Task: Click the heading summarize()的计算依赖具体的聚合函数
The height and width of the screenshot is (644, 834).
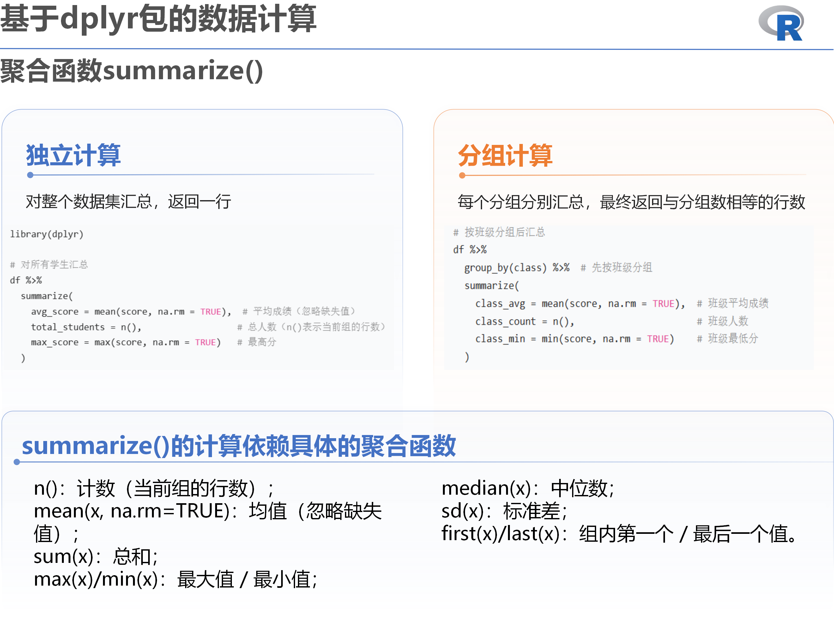Action: 239,446
